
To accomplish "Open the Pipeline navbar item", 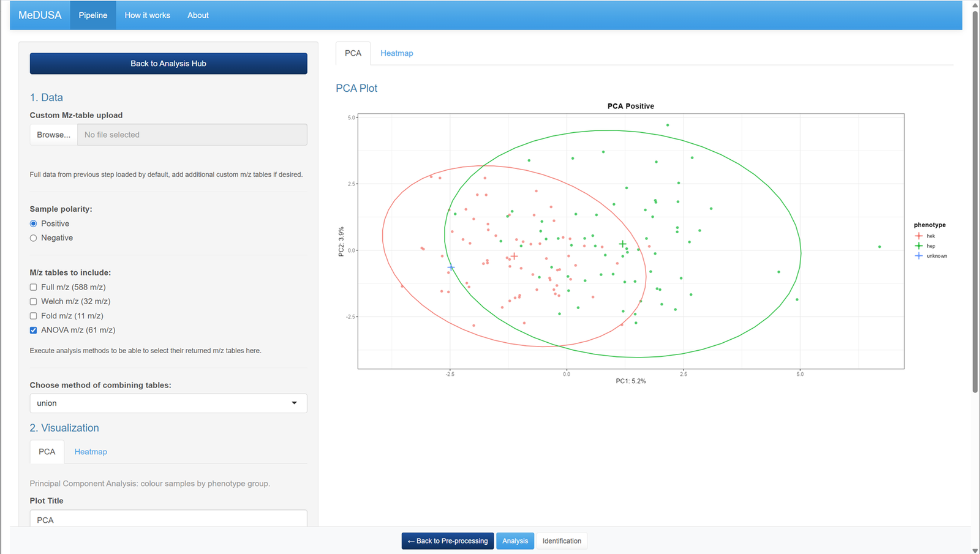I will 93,15.
